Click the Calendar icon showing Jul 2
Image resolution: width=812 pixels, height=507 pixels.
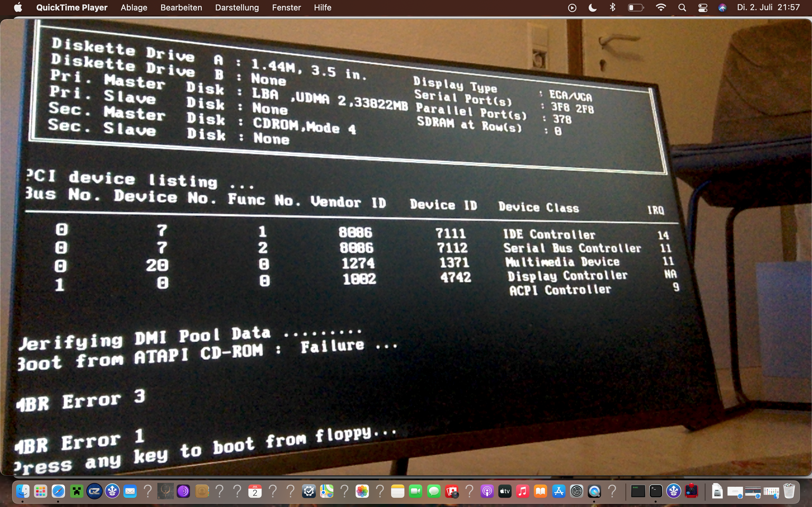tap(255, 491)
